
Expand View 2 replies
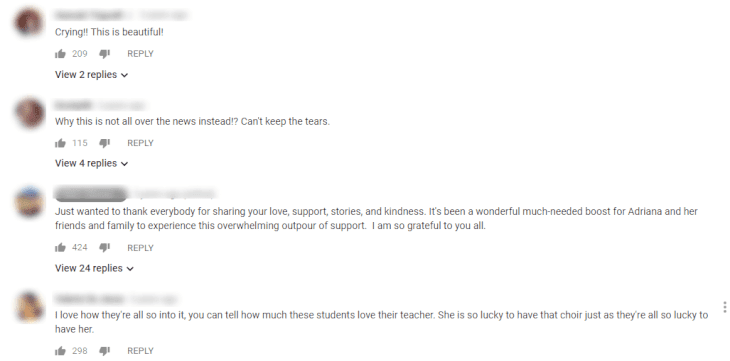91,75
